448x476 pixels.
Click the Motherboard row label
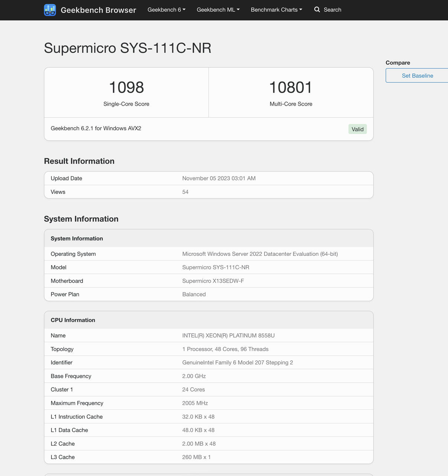pyautogui.click(x=67, y=281)
